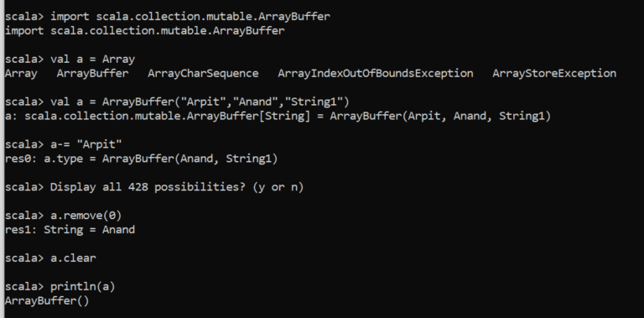This screenshot has width=644, height=318.
Task: Click the echoed import confirmation line
Action: [x=144, y=31]
